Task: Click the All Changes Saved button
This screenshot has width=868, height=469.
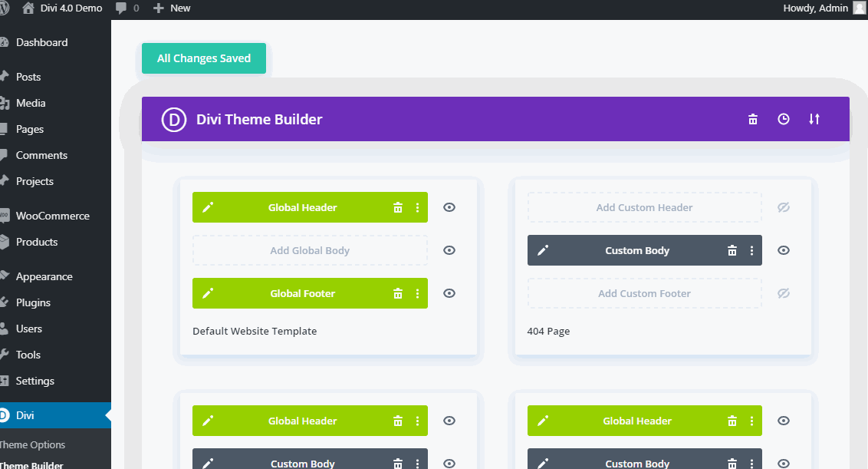Action: 204,58
